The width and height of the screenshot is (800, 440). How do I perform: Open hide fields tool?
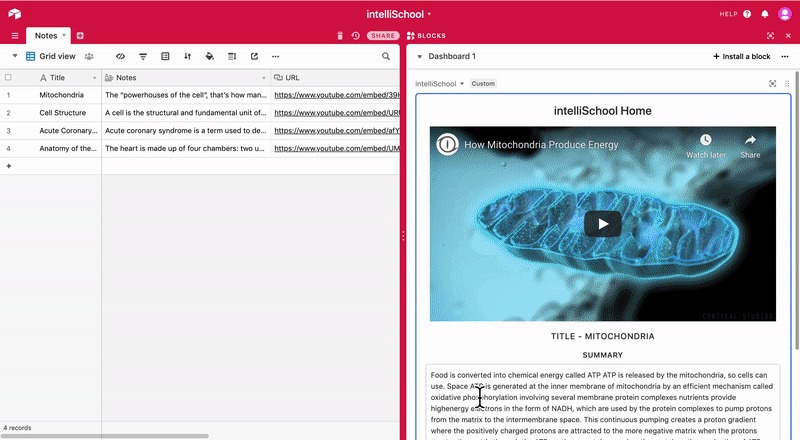tap(120, 56)
